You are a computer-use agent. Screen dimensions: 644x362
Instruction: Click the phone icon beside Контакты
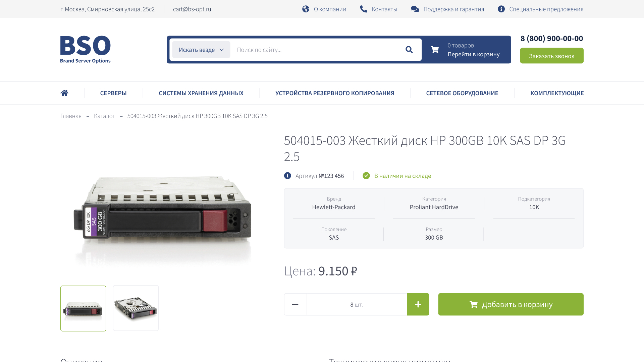point(364,9)
